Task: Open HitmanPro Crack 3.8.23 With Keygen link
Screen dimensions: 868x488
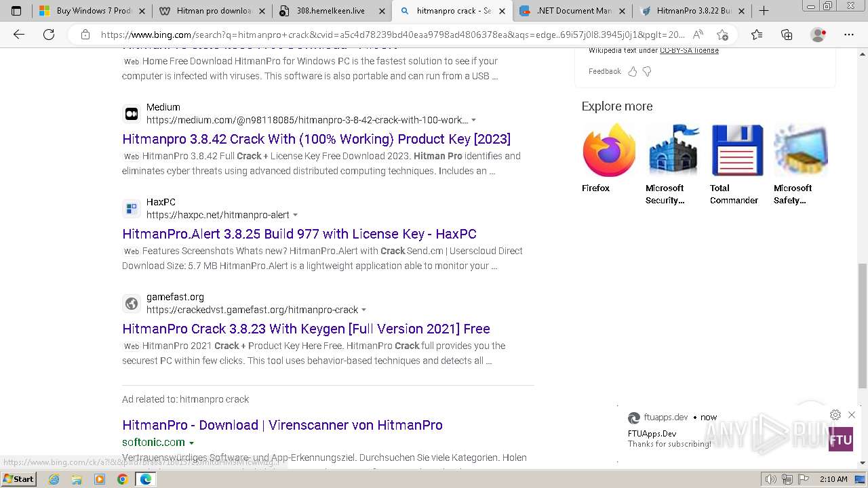Action: [x=306, y=329]
